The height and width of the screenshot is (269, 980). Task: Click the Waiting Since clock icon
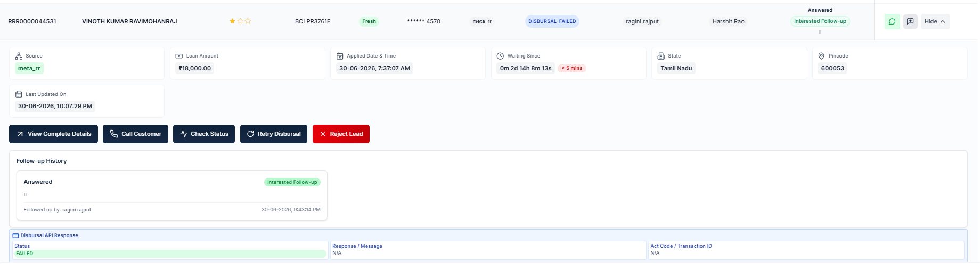point(500,56)
